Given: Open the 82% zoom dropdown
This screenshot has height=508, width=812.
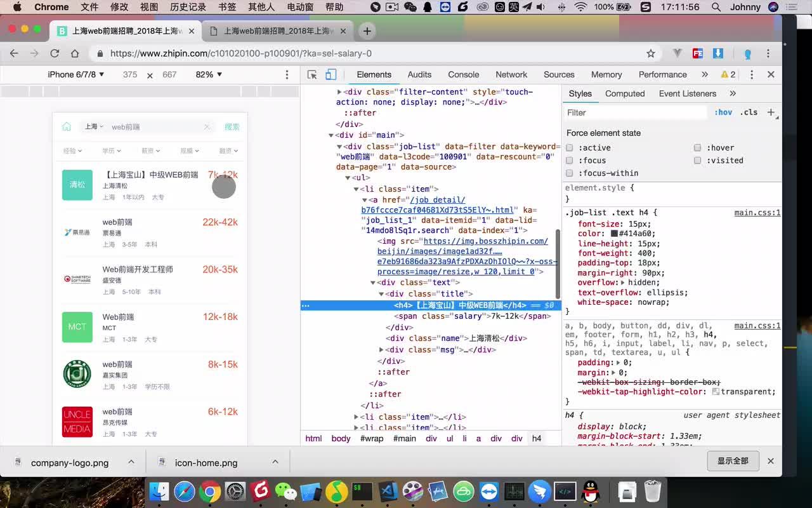Looking at the screenshot, I should pos(209,74).
